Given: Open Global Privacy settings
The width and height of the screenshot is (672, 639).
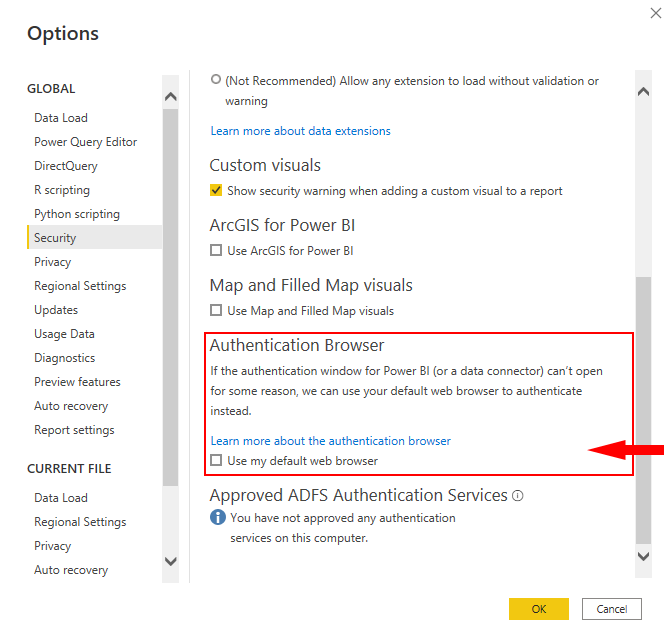Looking at the screenshot, I should click(52, 262).
